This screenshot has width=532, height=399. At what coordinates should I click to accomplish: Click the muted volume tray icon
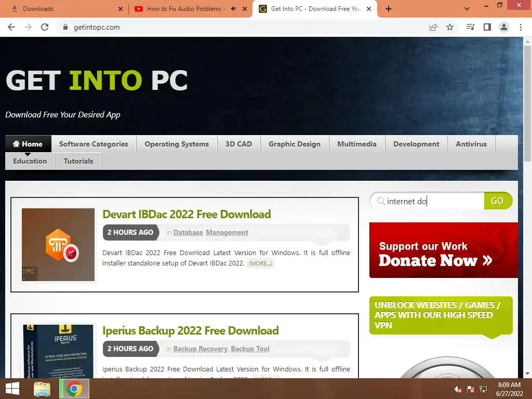click(458, 389)
